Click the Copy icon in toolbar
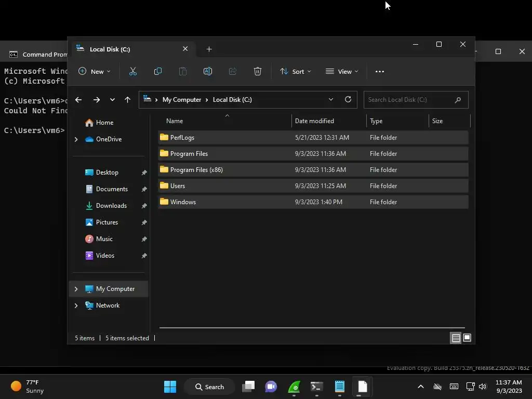Image resolution: width=532 pixels, height=399 pixels. pyautogui.click(x=158, y=72)
